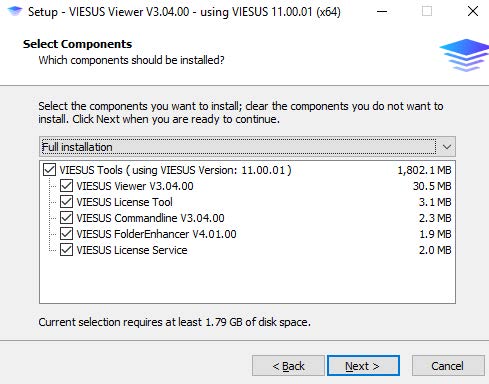Click empty area in components list

tap(247, 280)
